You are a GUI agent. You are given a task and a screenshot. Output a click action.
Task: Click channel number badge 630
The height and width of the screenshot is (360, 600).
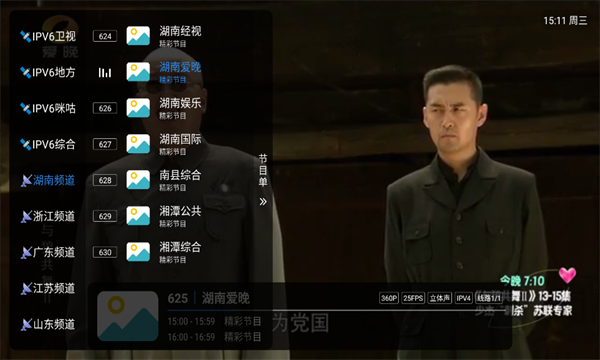pyautogui.click(x=105, y=252)
